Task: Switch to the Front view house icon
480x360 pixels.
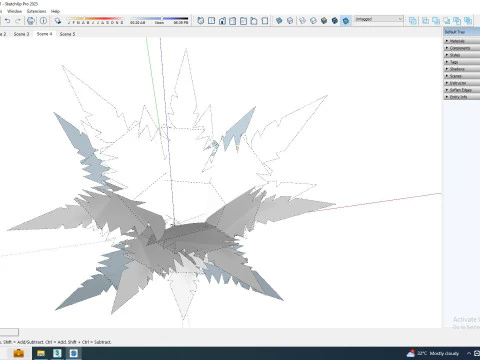Action: (x=222, y=21)
